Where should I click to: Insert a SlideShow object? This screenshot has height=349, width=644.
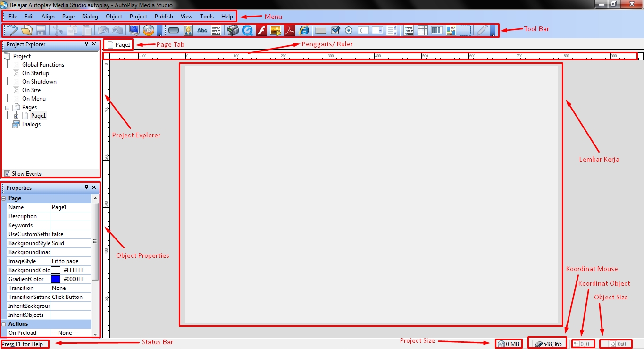coord(276,30)
